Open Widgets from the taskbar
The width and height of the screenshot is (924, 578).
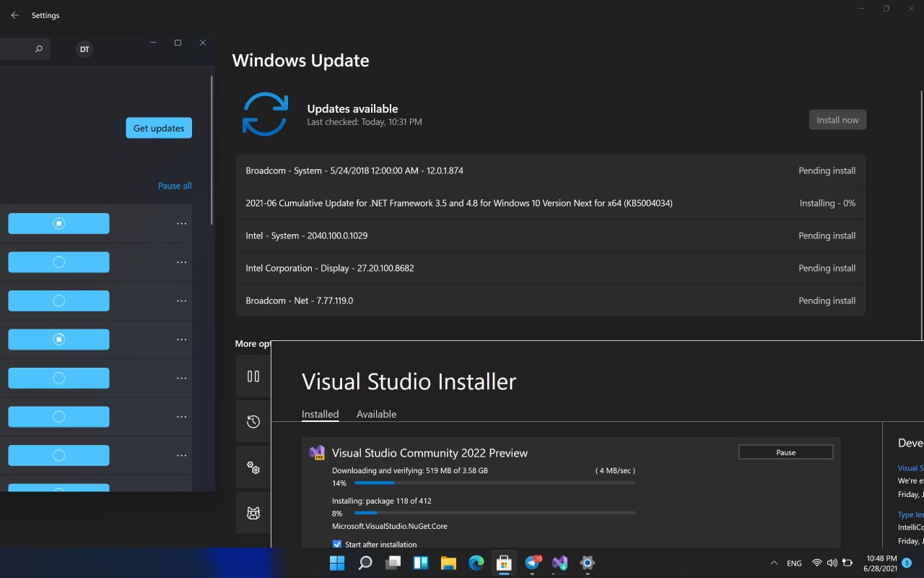coord(421,563)
